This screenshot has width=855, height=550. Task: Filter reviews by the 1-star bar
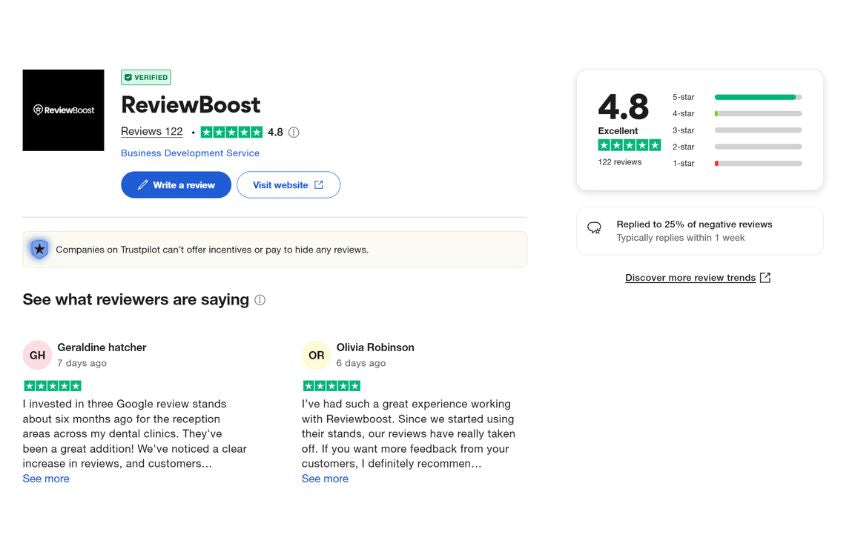coord(737,164)
